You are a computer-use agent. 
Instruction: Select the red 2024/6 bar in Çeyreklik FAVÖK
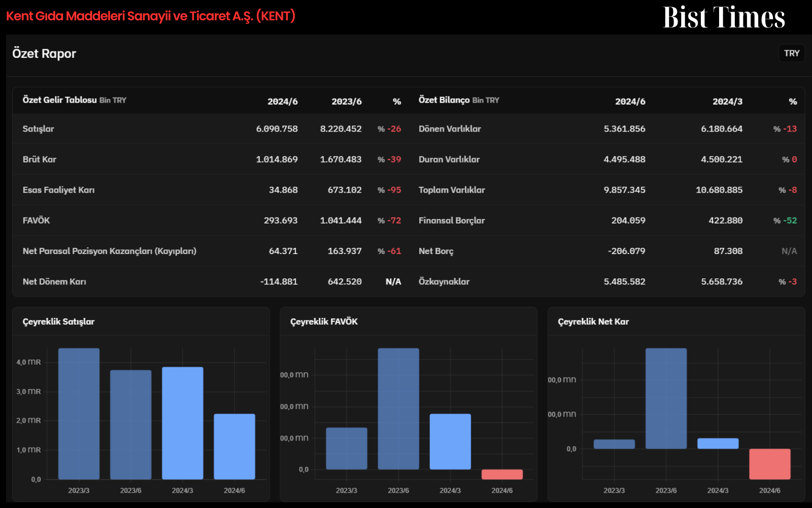502,474
